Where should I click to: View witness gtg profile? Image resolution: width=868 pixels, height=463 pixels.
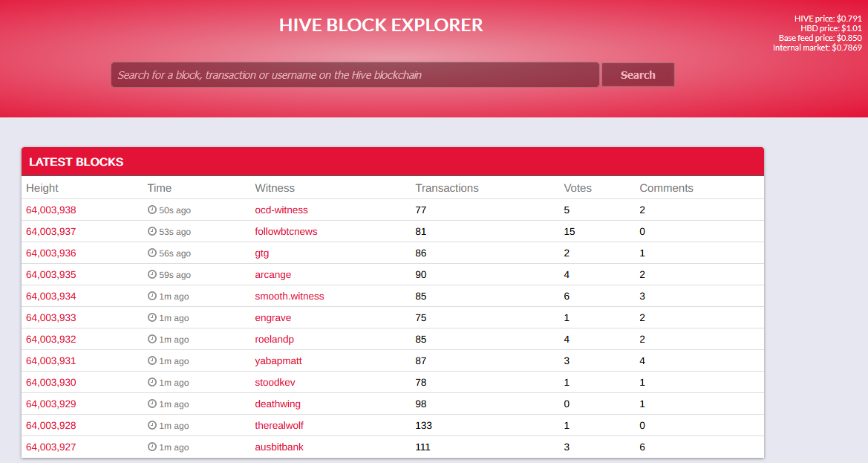262,253
